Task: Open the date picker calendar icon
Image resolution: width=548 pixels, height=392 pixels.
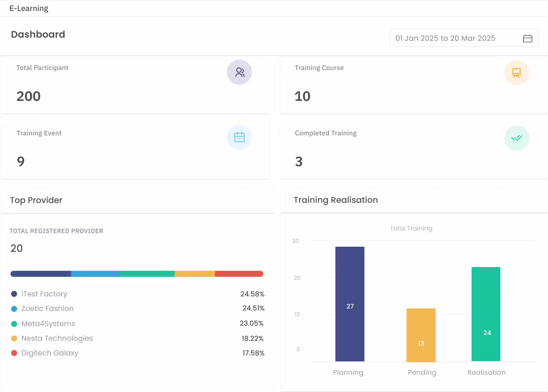Action: click(x=527, y=38)
